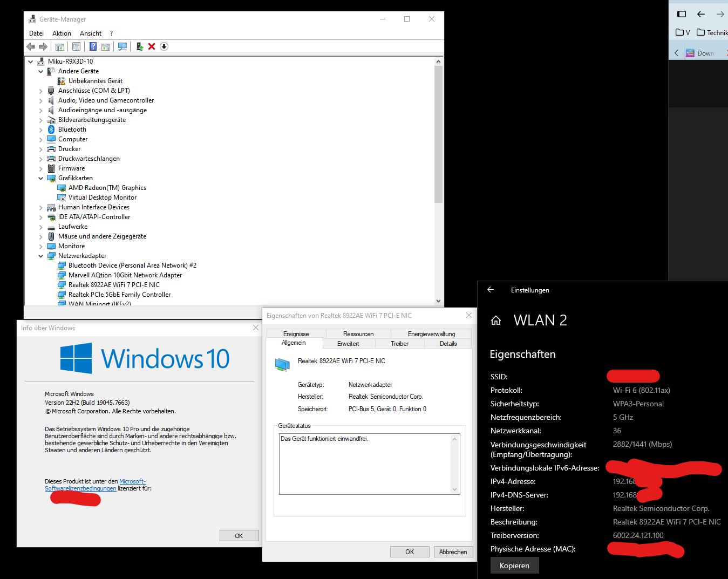Click the back arrow in Einstellungen window
This screenshot has width=728, height=579.
(491, 290)
